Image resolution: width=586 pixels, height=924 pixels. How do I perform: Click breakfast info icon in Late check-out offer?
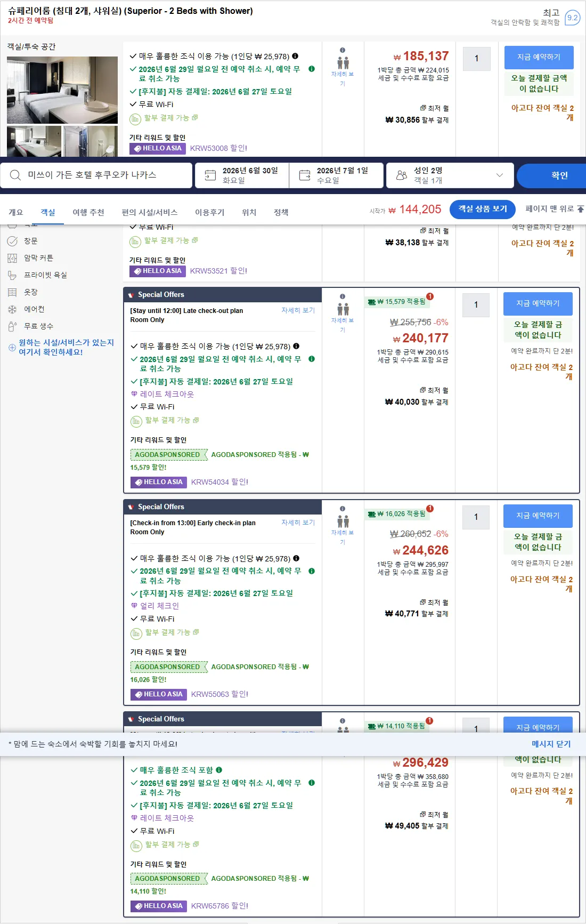tap(296, 346)
